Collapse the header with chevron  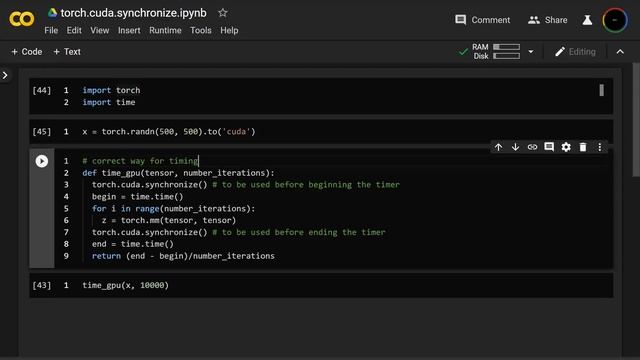(620, 52)
